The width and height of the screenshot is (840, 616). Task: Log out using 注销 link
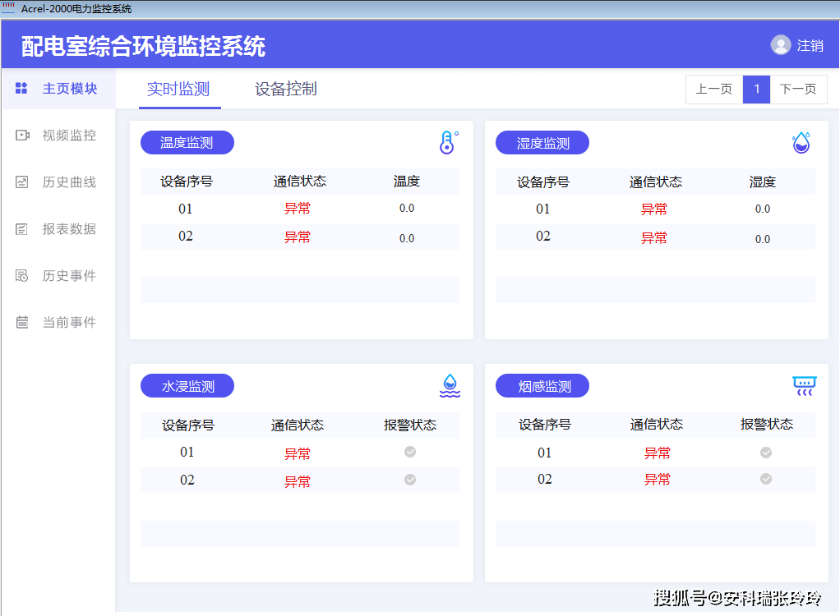810,46
